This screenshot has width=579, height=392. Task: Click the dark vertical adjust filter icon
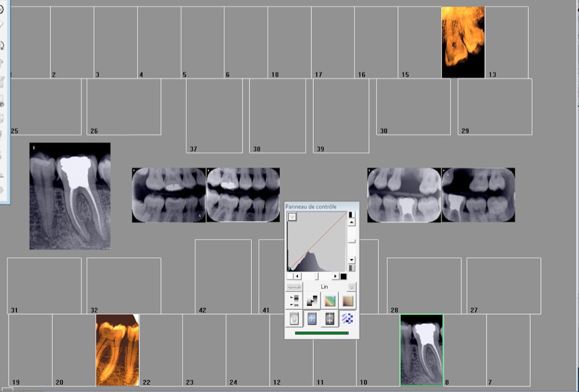(330, 318)
